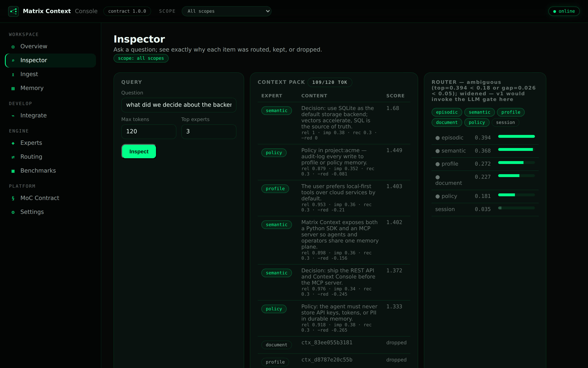Click the semantic tag on REST API row
Image resolution: width=588 pixels, height=368 pixels.
pyautogui.click(x=276, y=273)
